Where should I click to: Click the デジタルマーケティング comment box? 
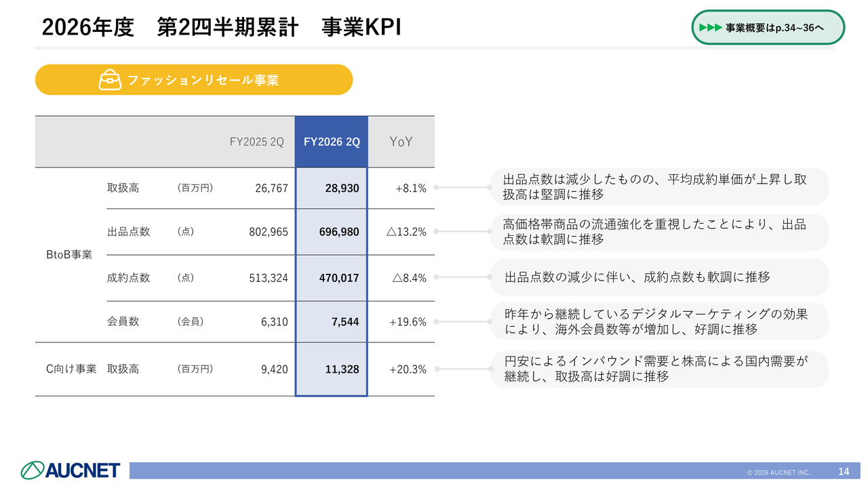coord(659,321)
